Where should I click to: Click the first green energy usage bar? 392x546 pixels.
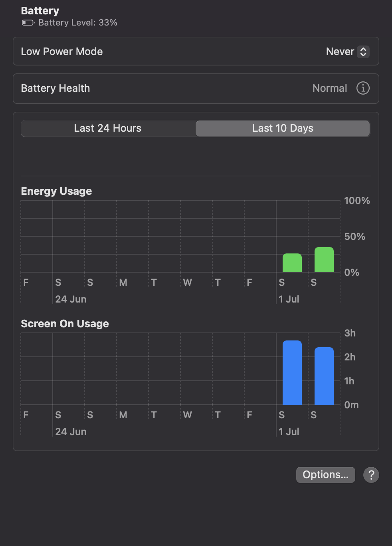[x=292, y=263]
